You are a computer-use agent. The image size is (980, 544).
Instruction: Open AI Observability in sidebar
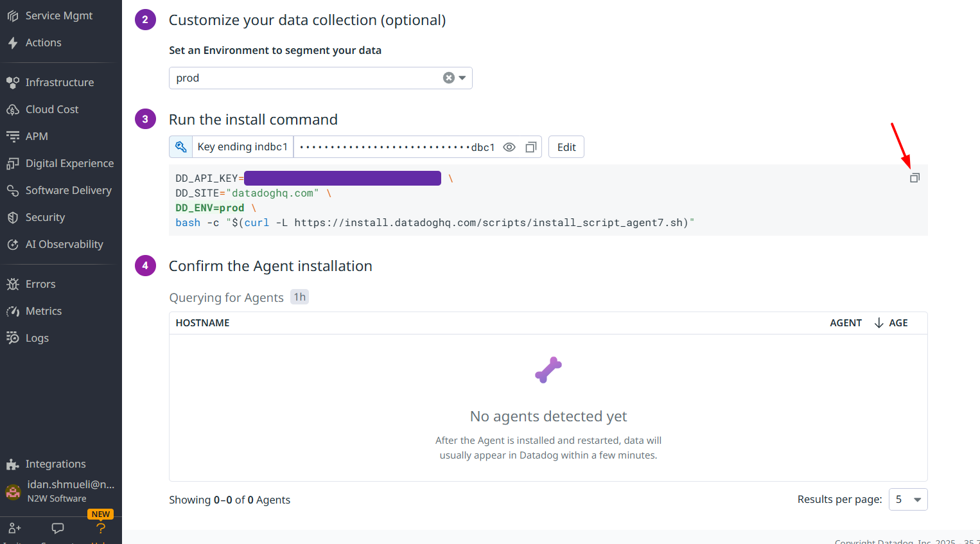coord(64,244)
